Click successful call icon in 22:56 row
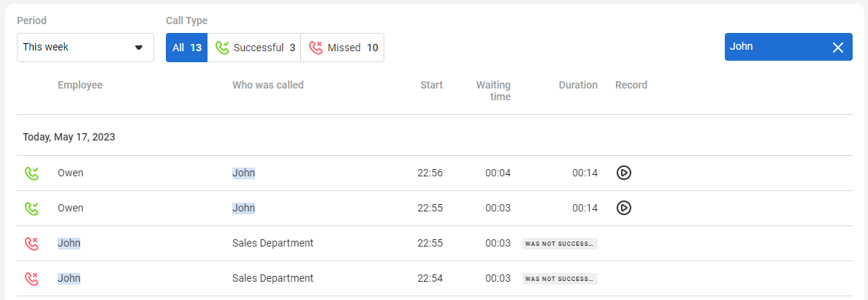This screenshot has height=300, width=868. pos(31,173)
